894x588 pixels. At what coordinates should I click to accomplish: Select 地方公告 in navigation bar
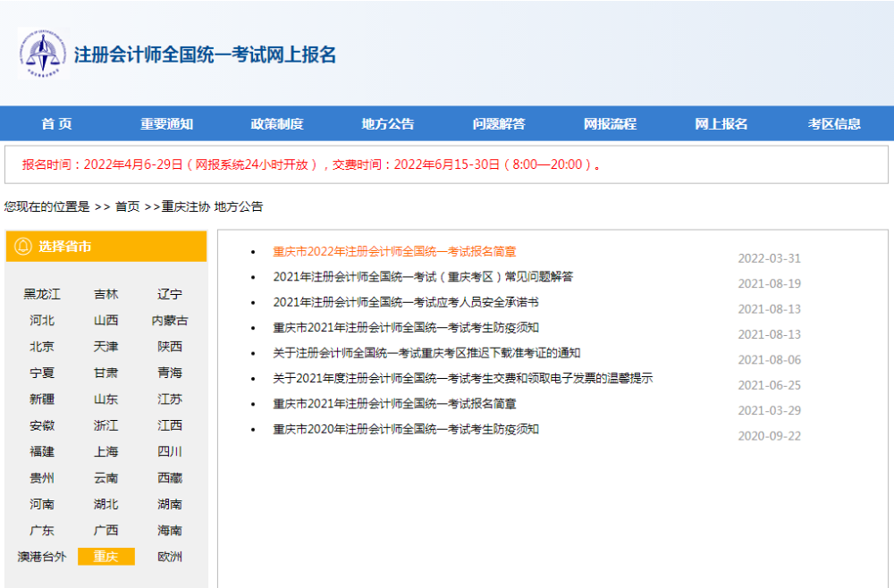point(388,124)
